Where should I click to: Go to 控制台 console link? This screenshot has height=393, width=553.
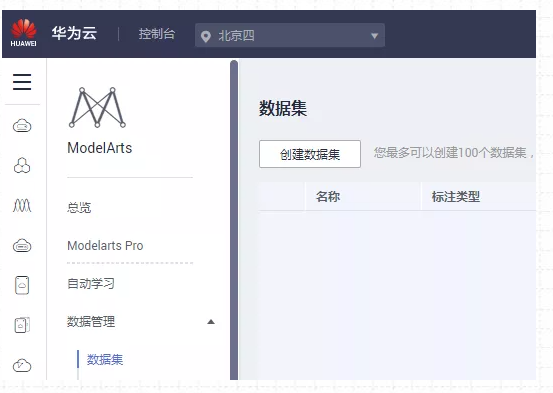157,34
